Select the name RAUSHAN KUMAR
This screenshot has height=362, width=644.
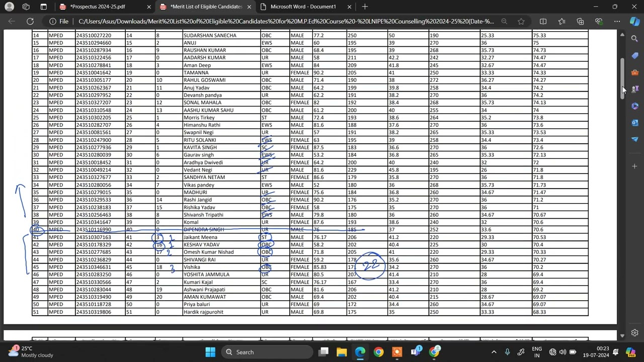click(204, 50)
